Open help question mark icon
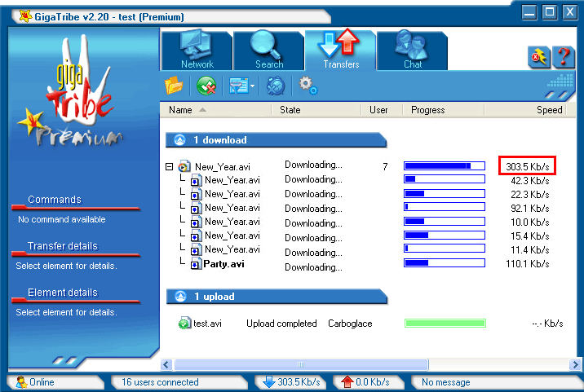 564,57
